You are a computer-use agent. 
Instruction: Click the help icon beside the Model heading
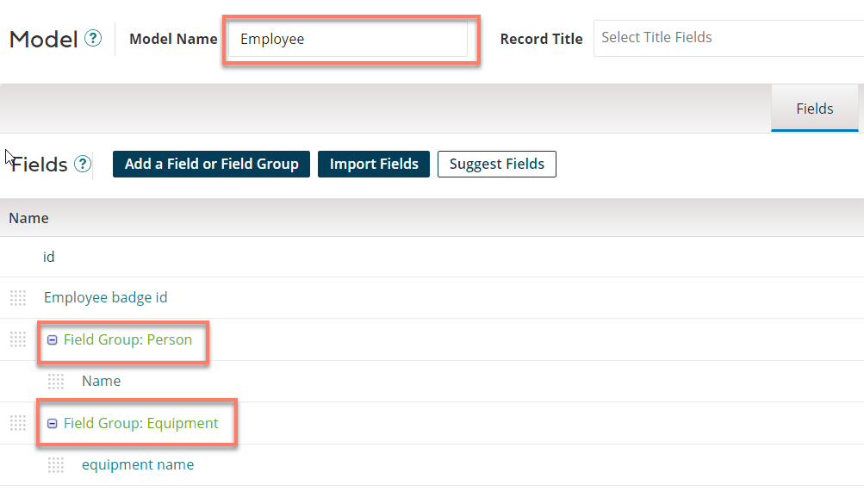click(93, 39)
